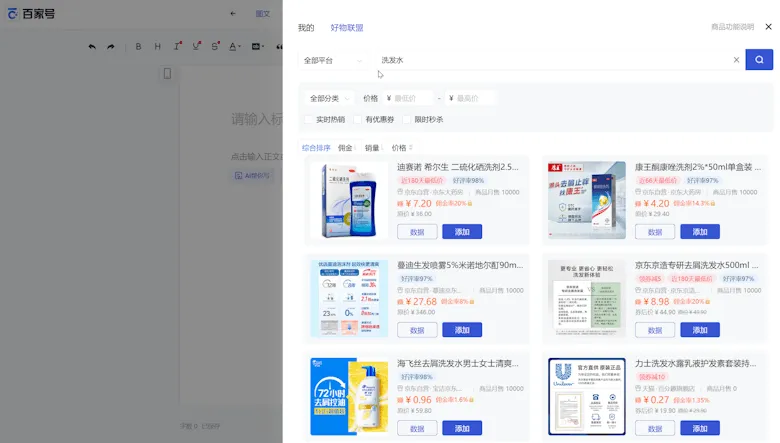The image size is (780, 443).
Task: Toggle bold formatting in editor toolbar
Action: click(138, 47)
